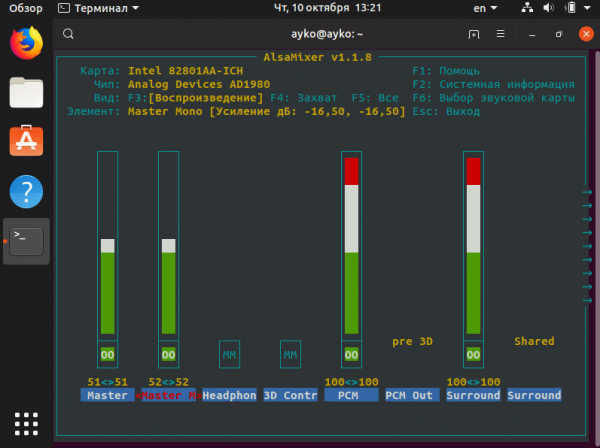Open the clock showing Чт, 10 октября 13:21
Screen dimensions: 600x448
pos(327,8)
